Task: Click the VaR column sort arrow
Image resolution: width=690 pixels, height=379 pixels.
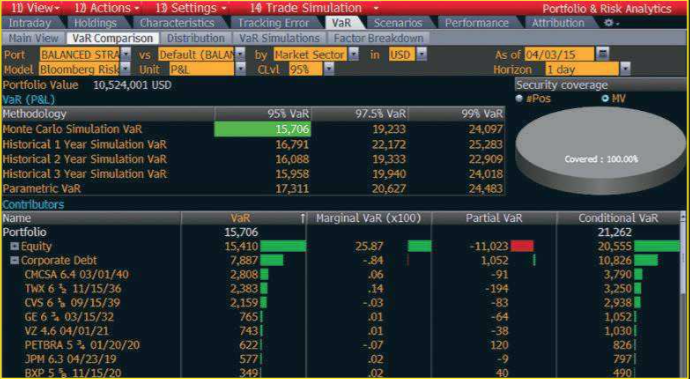Action: 303,218
